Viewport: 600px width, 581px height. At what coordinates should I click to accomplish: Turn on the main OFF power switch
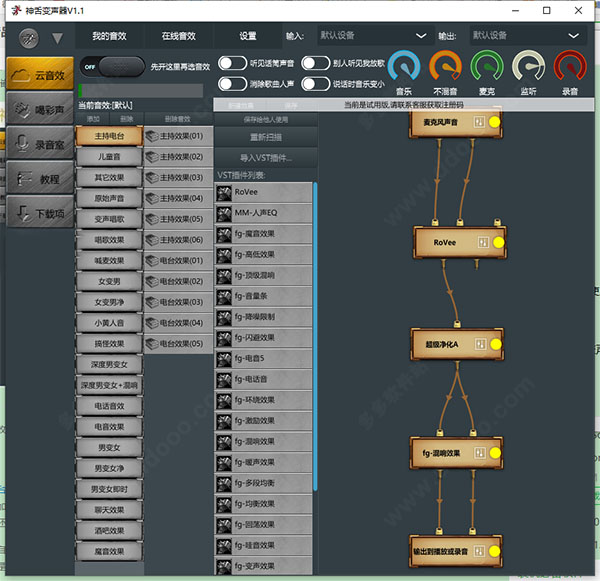pos(112,67)
